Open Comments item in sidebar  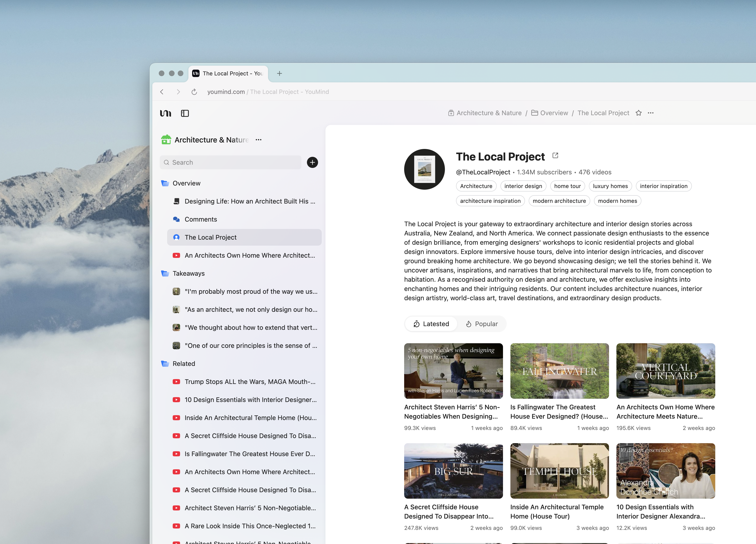tap(201, 219)
